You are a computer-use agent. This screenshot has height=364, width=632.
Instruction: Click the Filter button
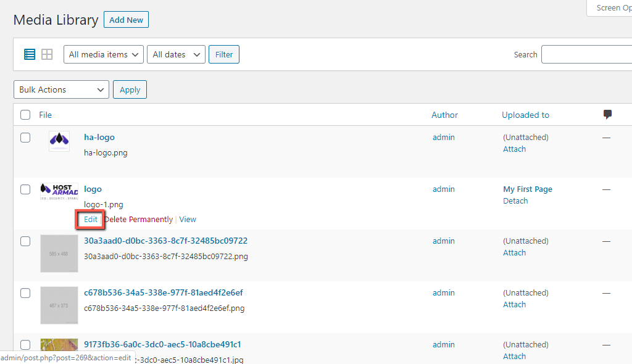(x=223, y=54)
